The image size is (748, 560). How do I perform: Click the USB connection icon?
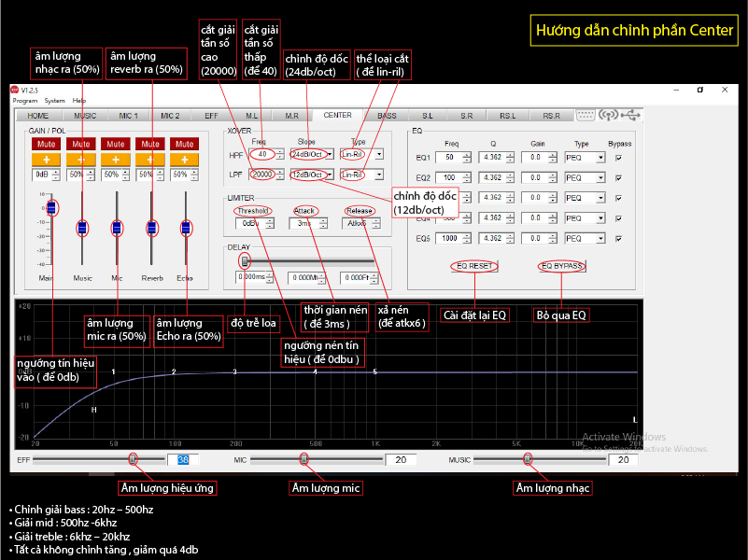click(631, 115)
